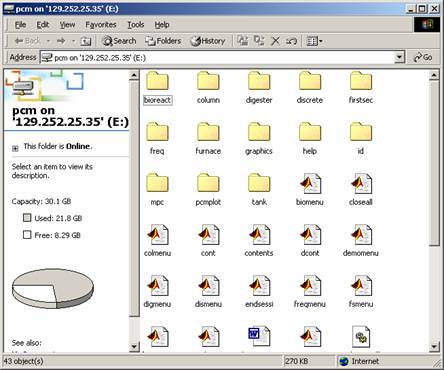Viewport: 444px width, 370px height.
Task: Open the Tools menu
Action: [x=136, y=25]
